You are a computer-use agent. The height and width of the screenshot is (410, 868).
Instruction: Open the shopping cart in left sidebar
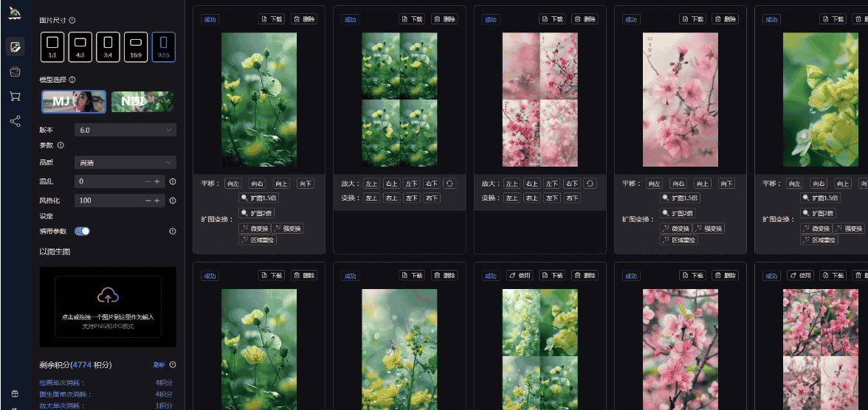pos(15,97)
